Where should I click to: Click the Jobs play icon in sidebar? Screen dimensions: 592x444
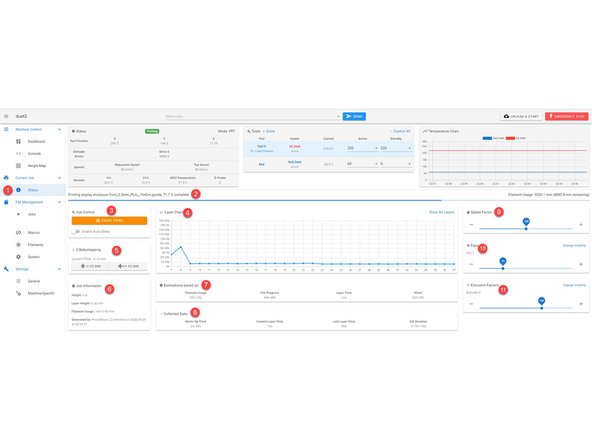(x=18, y=214)
